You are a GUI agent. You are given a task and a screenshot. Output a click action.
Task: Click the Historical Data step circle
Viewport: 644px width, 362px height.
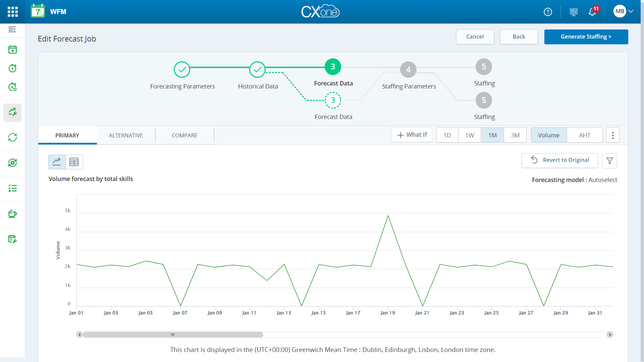[x=257, y=70]
